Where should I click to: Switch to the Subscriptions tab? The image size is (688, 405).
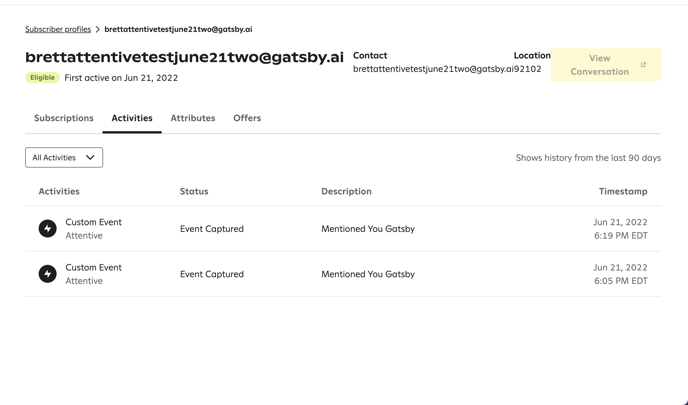click(64, 118)
